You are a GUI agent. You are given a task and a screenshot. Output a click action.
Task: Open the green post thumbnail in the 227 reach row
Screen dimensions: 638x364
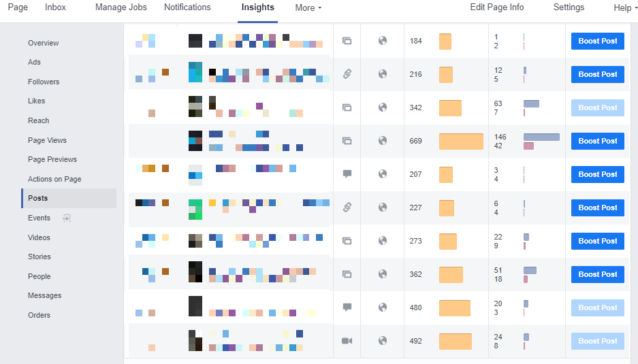tap(195, 208)
